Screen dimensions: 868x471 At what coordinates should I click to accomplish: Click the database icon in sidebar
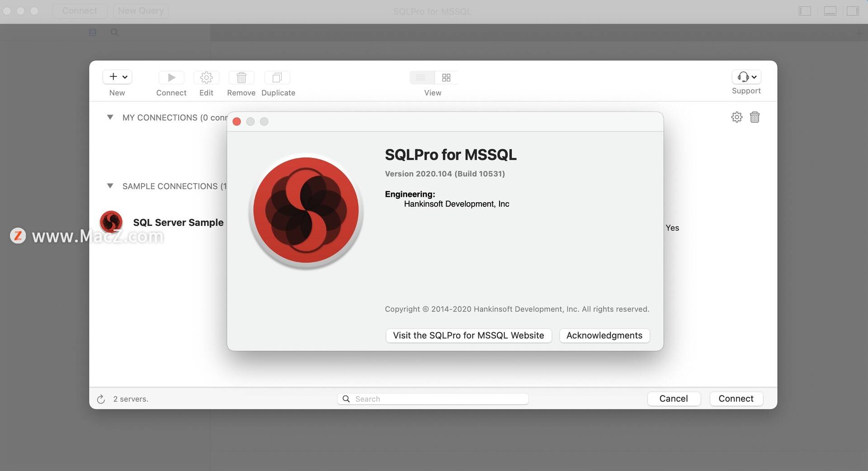pyautogui.click(x=93, y=32)
